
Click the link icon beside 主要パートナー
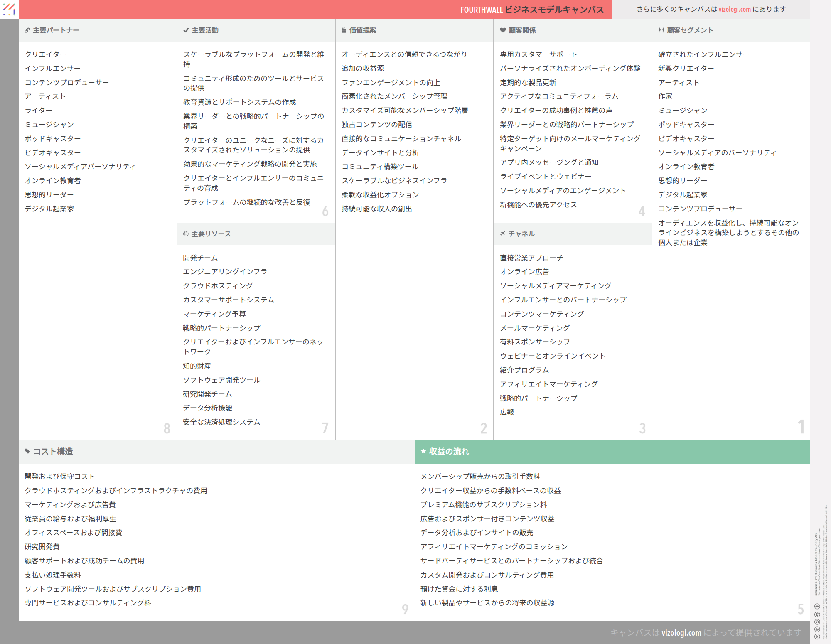(x=27, y=30)
